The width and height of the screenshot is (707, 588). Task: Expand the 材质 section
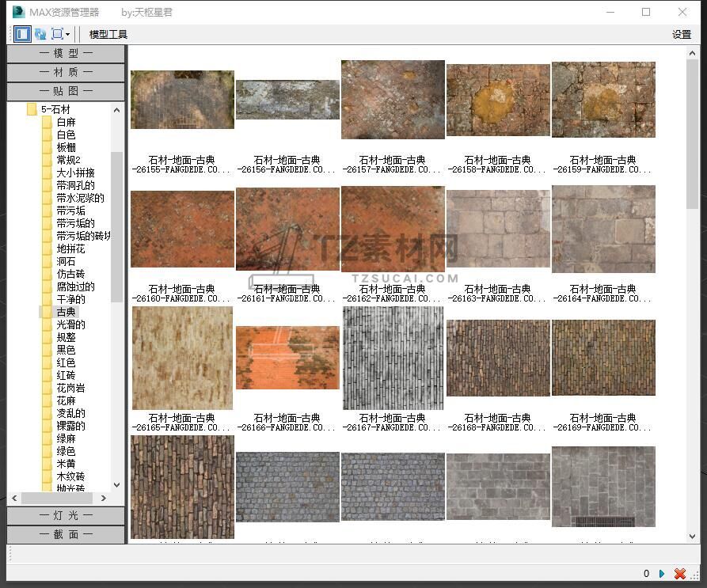tap(66, 72)
